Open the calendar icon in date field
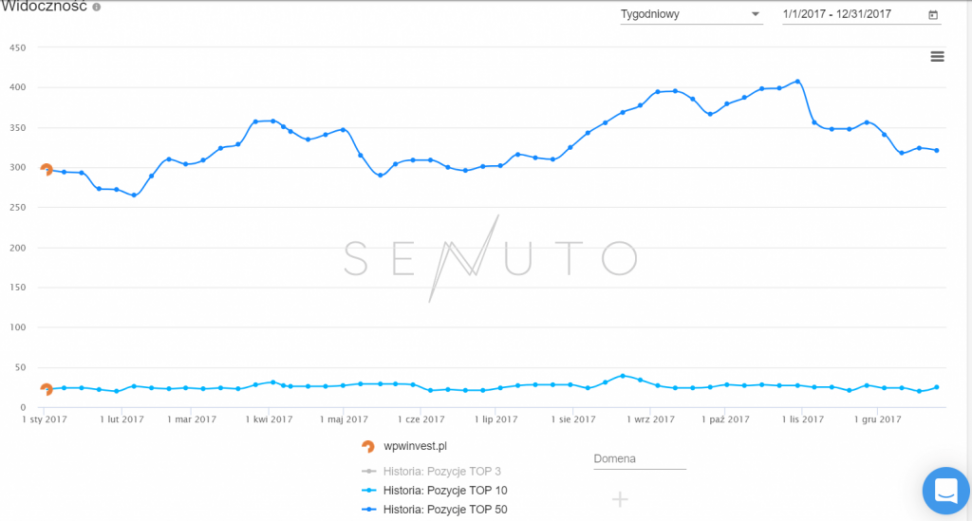 pyautogui.click(x=933, y=15)
